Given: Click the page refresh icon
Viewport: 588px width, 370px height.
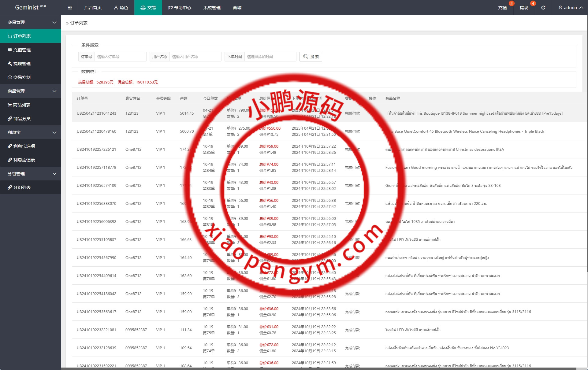Looking at the screenshot, I should [543, 8].
